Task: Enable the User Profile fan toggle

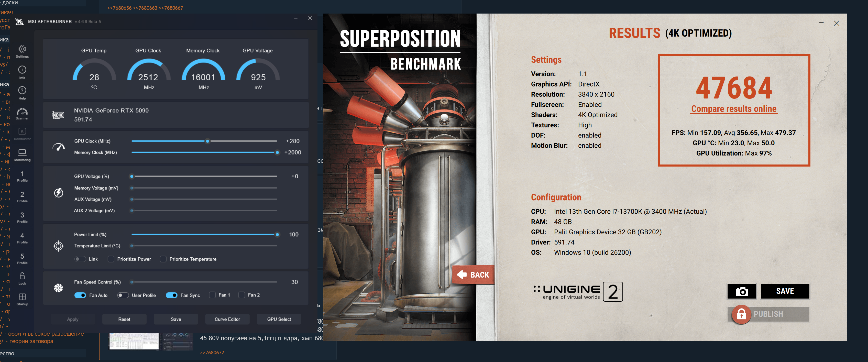Action: tap(123, 295)
